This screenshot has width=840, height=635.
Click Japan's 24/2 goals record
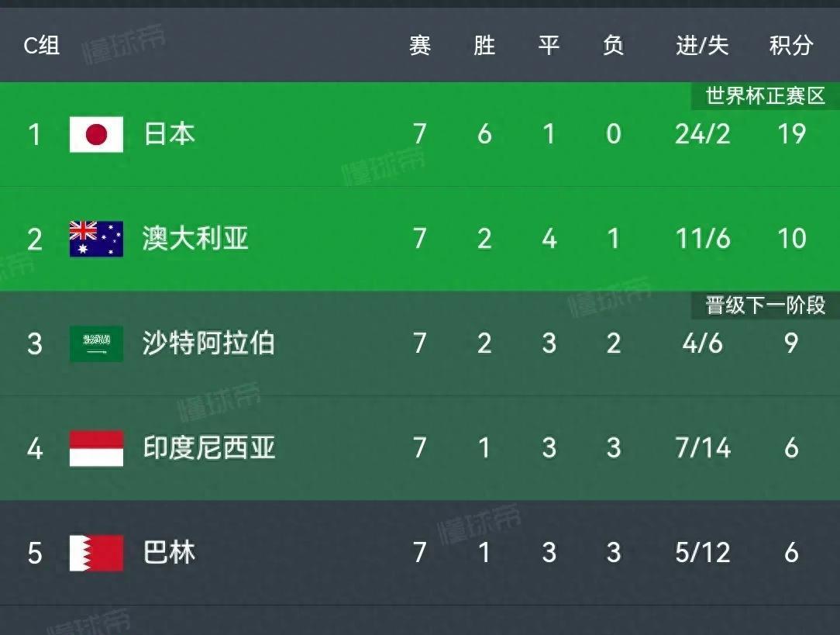point(702,134)
